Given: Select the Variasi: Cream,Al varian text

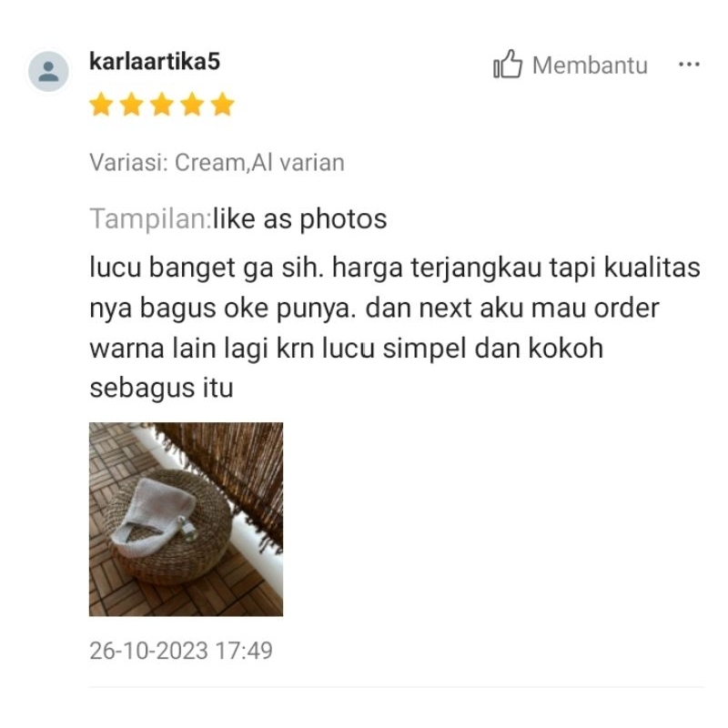Looking at the screenshot, I should 217,163.
